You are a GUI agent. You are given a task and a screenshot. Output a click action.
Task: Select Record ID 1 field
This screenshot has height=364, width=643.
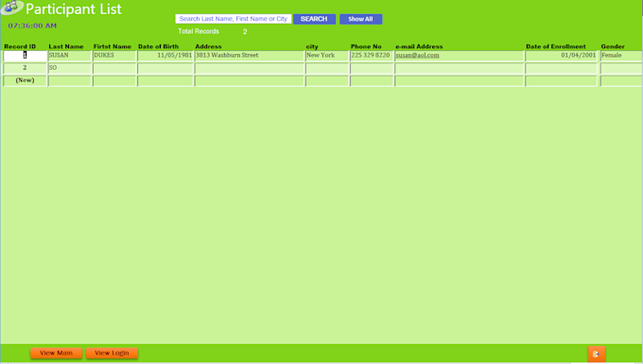[25, 56]
